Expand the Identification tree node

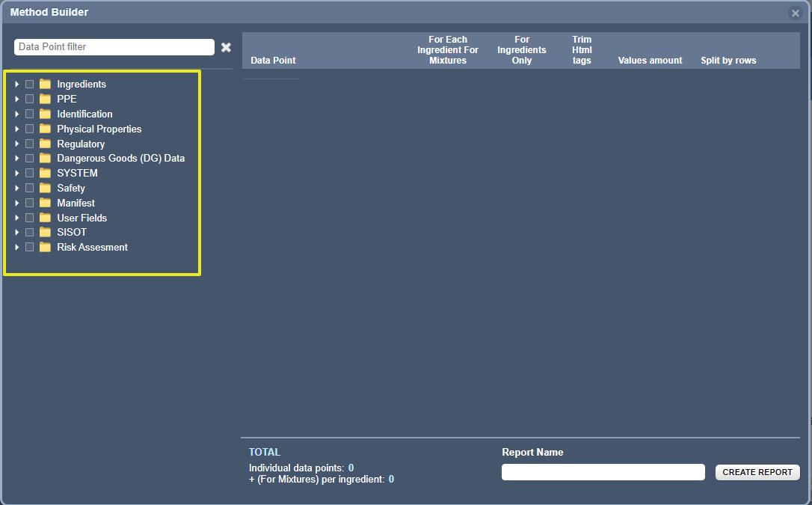[16, 114]
